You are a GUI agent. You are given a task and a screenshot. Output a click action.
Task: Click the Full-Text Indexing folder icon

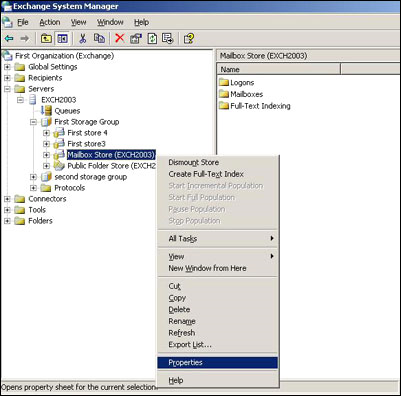click(224, 106)
